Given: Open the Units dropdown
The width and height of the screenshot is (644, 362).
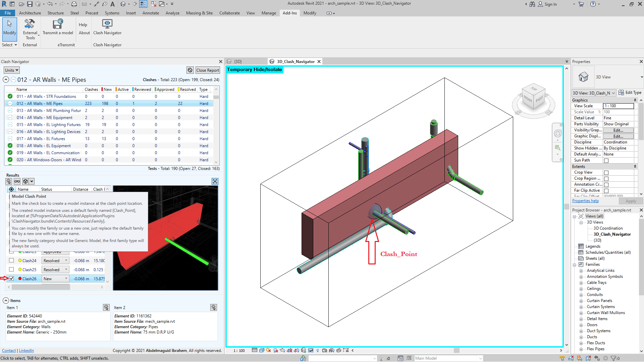Looking at the screenshot, I should click(x=12, y=70).
